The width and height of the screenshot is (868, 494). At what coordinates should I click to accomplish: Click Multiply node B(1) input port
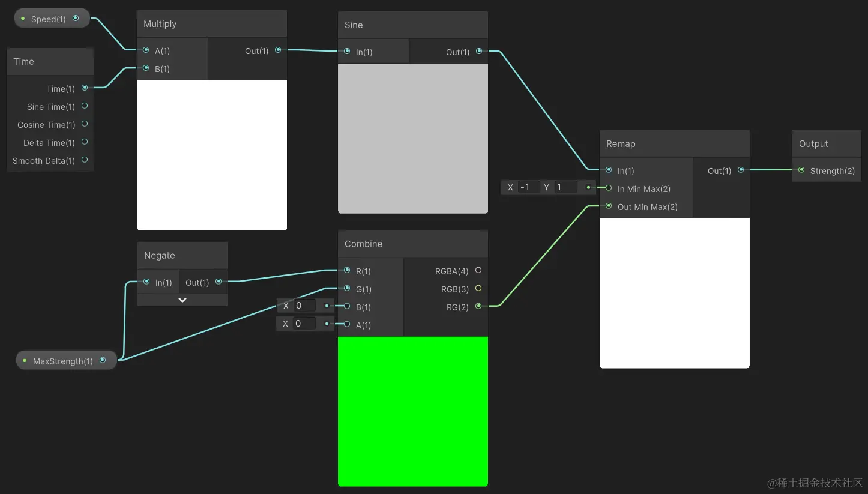(146, 68)
